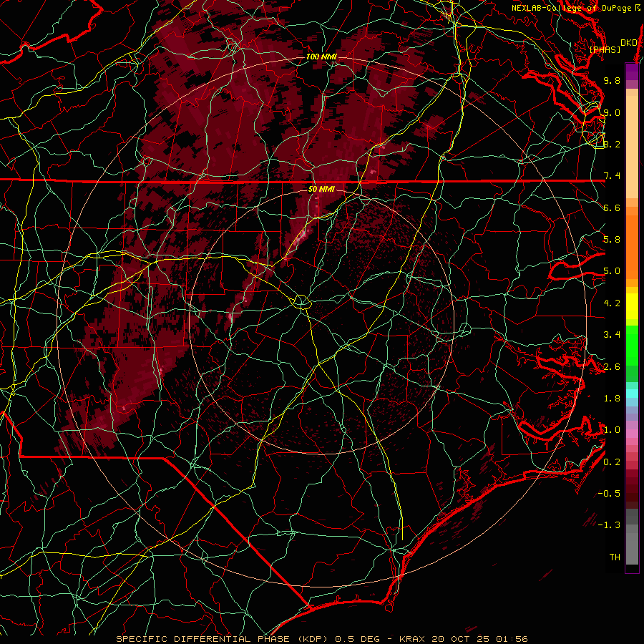Click the 5.0 legend value
Image resolution: width=644 pixels, height=644 pixels.
612,271
